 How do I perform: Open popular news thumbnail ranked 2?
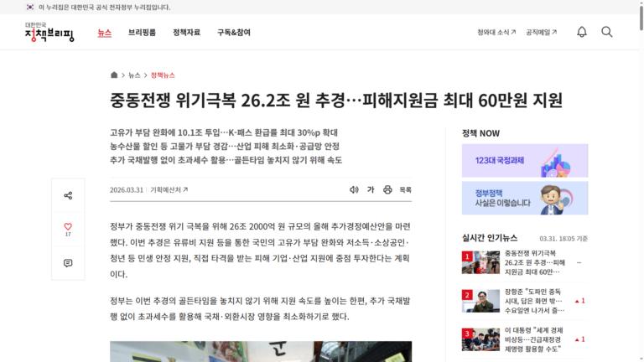pyautogui.click(x=480, y=301)
